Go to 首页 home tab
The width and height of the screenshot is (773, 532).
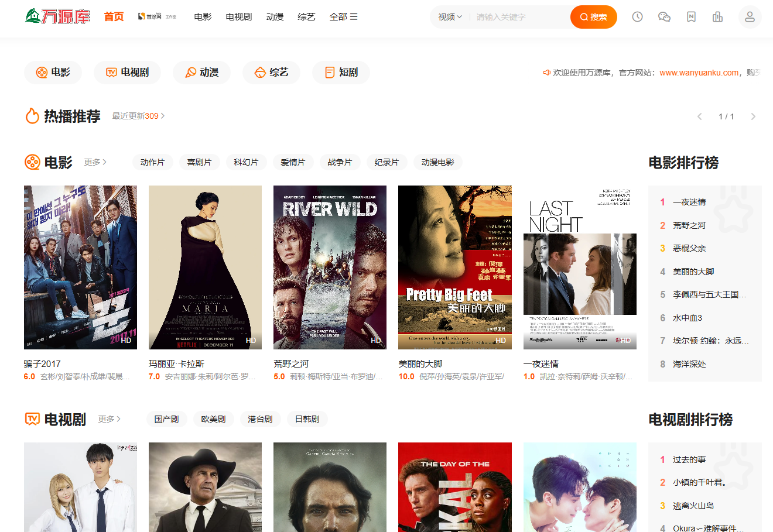(x=114, y=16)
